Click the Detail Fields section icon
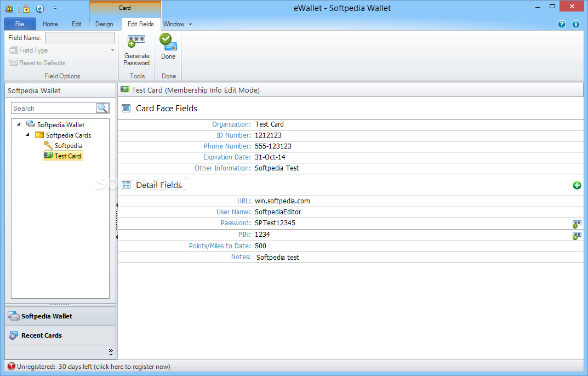 coord(126,185)
